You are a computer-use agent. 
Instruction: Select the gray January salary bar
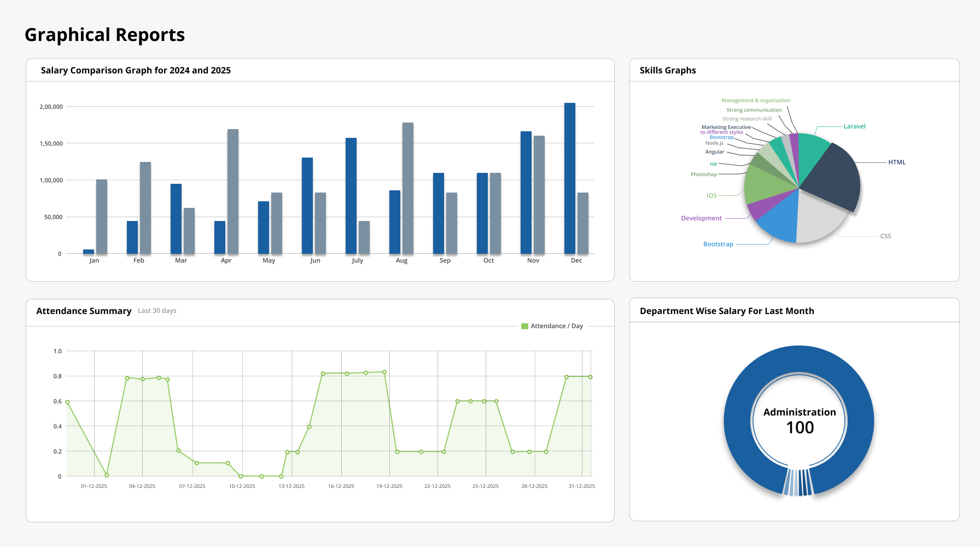point(102,216)
